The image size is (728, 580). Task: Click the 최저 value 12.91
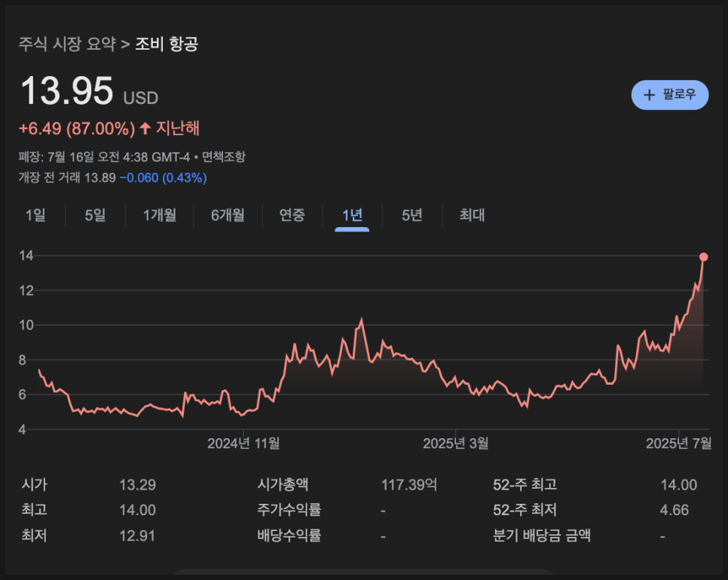[137, 536]
